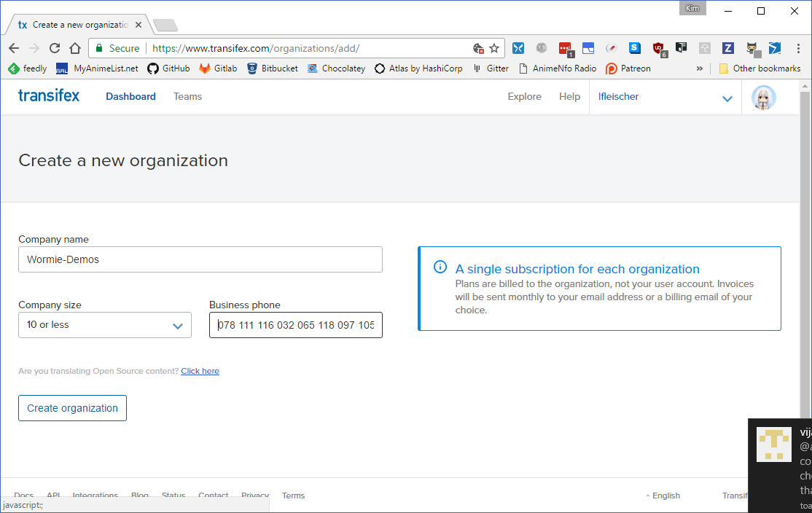Focus the Business phone input field
The image size is (812, 513).
296,325
